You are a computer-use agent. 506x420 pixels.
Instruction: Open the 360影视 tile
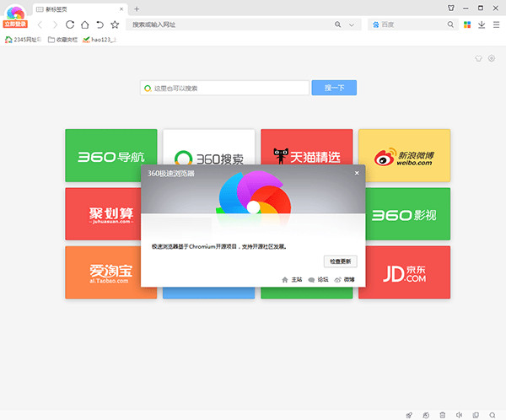408,213
